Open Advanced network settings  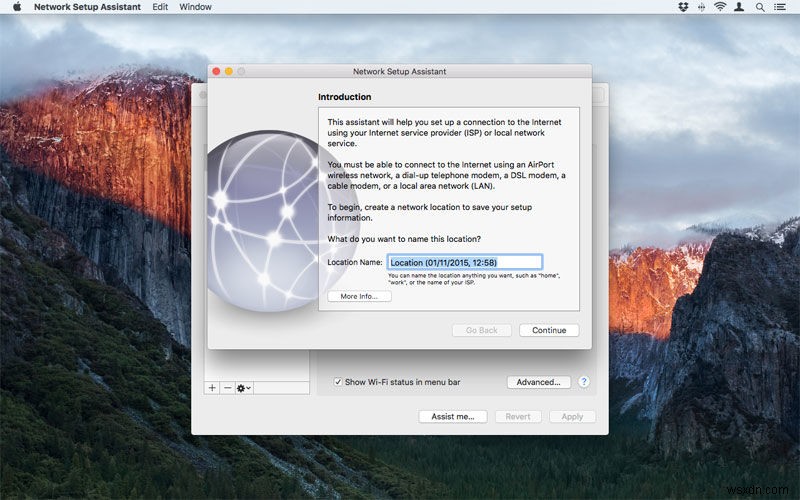(538, 382)
